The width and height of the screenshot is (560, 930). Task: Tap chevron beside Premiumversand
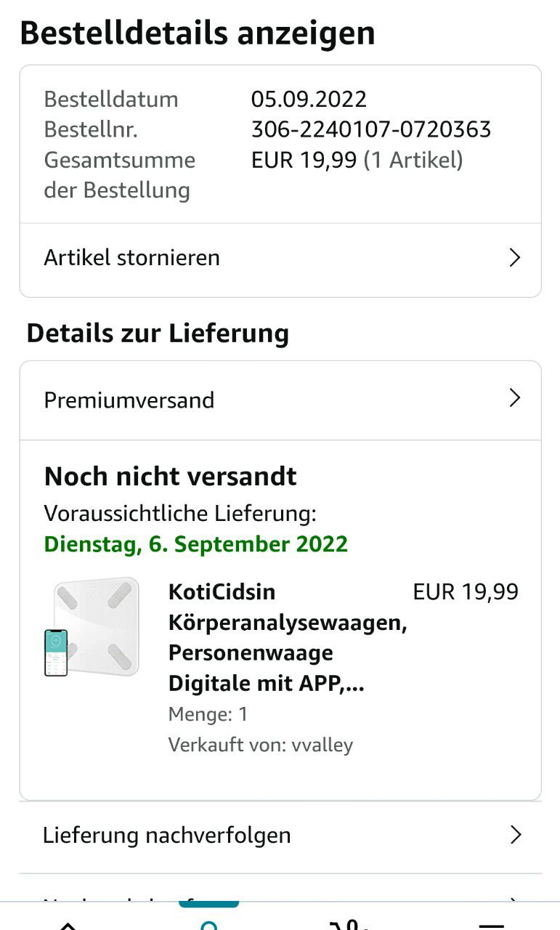pyautogui.click(x=515, y=398)
